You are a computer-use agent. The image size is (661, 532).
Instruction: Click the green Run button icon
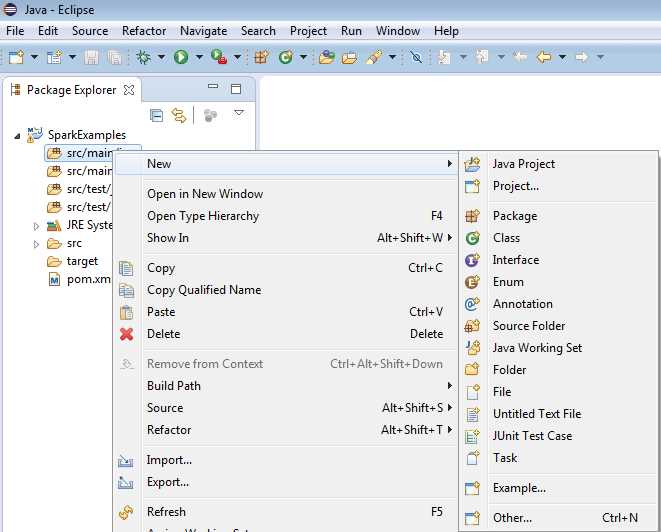(x=181, y=56)
